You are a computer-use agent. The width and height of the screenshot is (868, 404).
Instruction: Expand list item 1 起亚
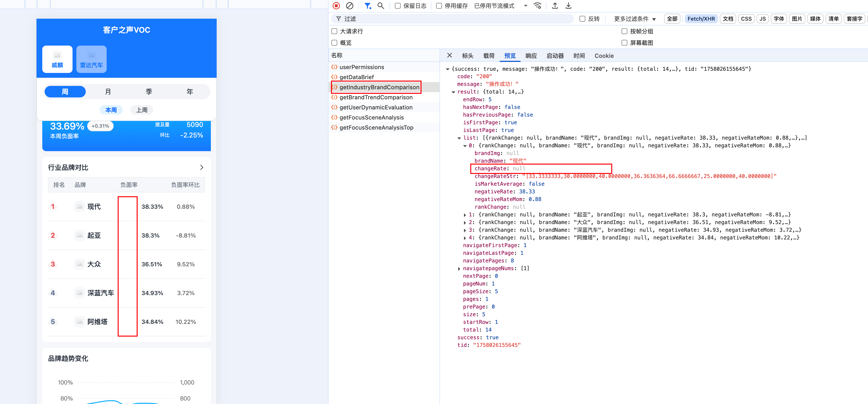(x=465, y=215)
